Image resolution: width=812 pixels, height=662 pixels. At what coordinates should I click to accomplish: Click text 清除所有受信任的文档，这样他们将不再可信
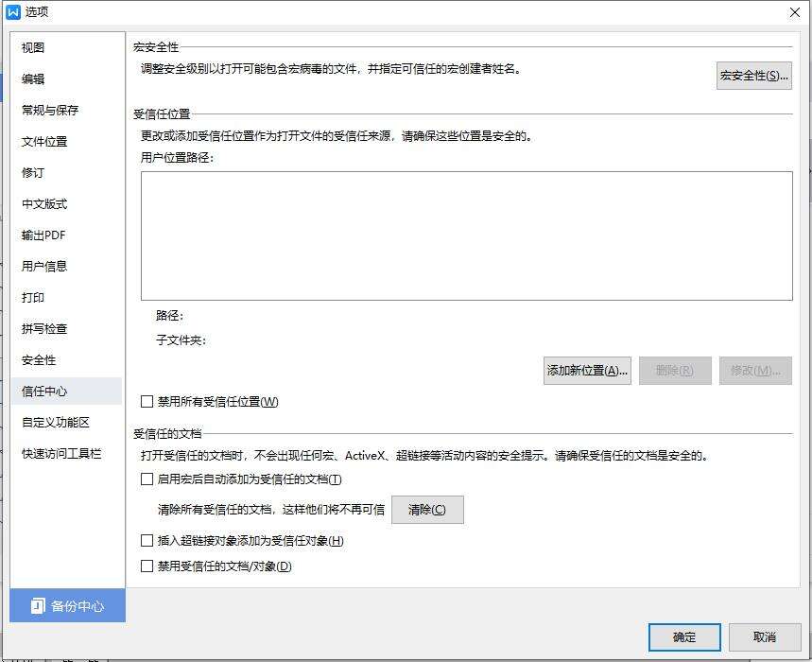(x=271, y=510)
